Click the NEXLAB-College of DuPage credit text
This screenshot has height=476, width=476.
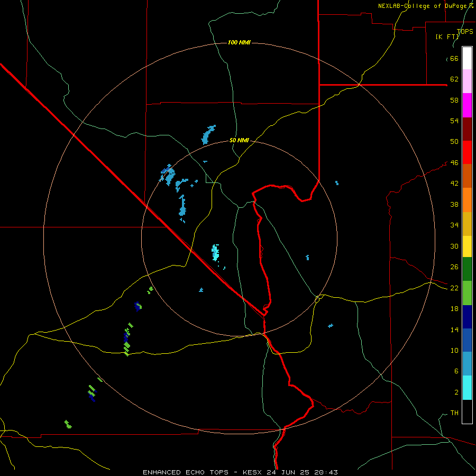[426, 6]
